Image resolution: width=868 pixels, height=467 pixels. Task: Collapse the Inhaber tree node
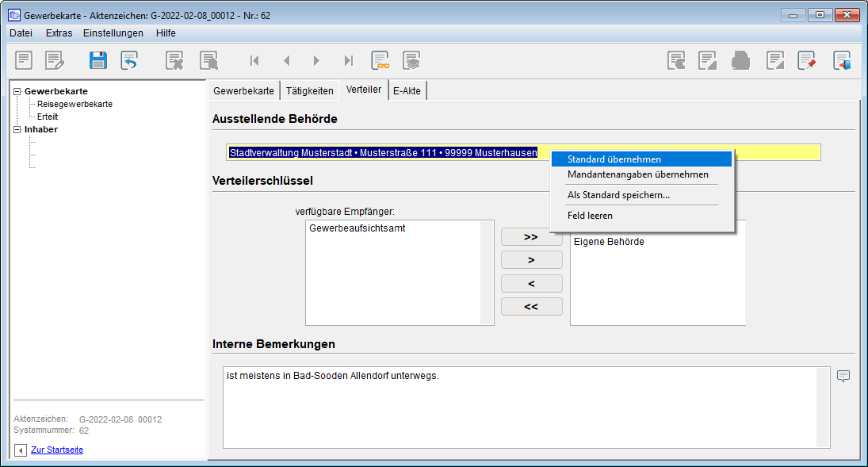pos(17,129)
